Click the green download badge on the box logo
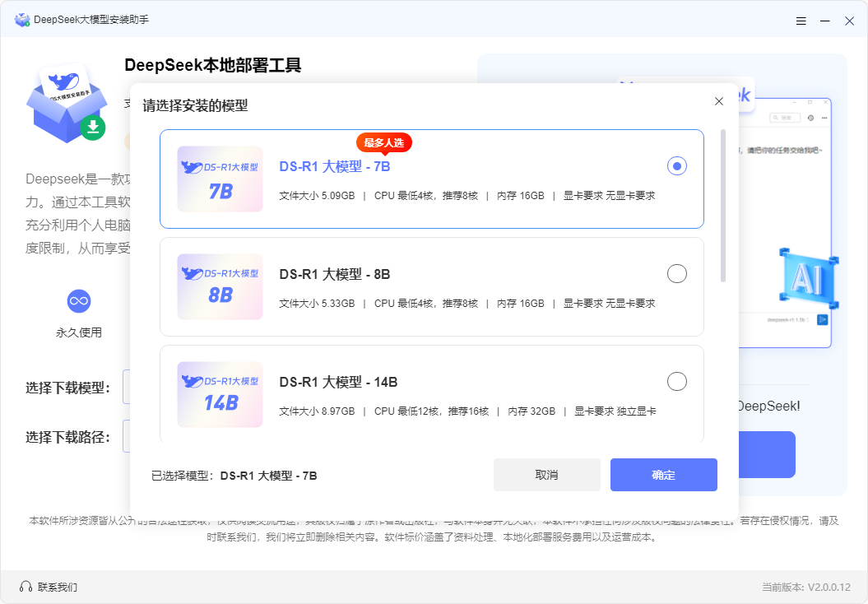The image size is (868, 604). [x=93, y=127]
